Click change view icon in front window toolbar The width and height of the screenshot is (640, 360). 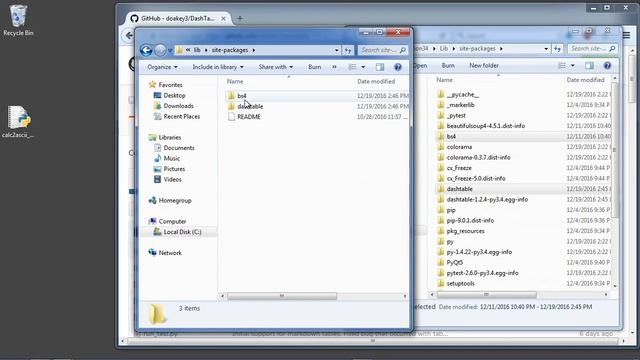click(x=352, y=67)
